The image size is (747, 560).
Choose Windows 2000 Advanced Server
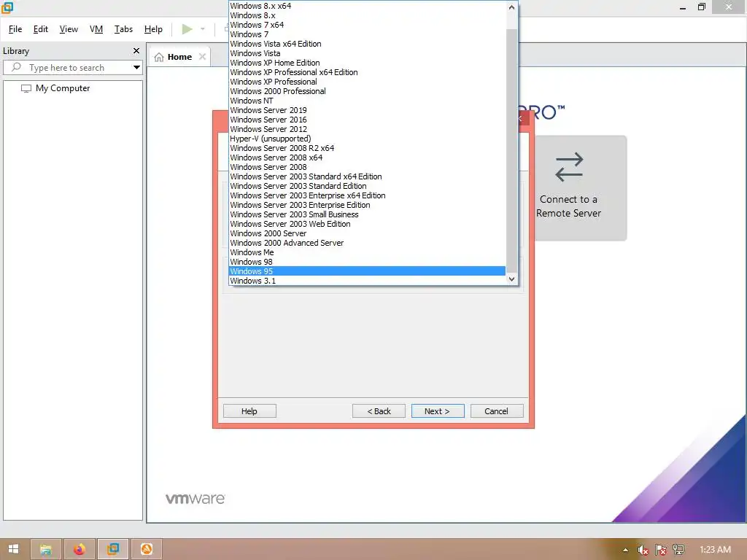367,243
